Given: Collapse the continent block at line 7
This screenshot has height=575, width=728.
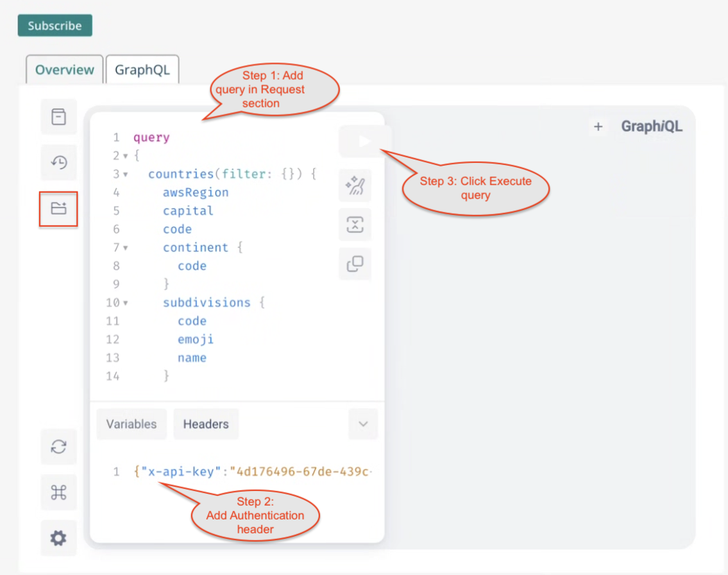Looking at the screenshot, I should click(125, 248).
